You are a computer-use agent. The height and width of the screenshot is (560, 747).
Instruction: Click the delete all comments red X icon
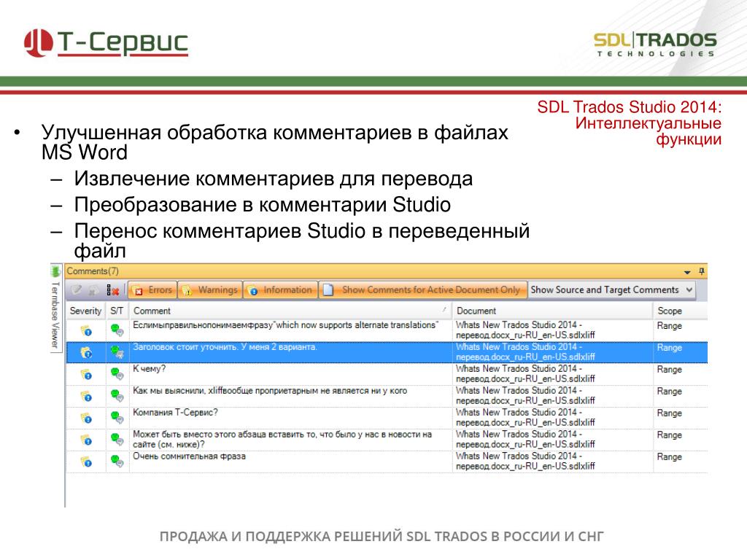(x=112, y=290)
